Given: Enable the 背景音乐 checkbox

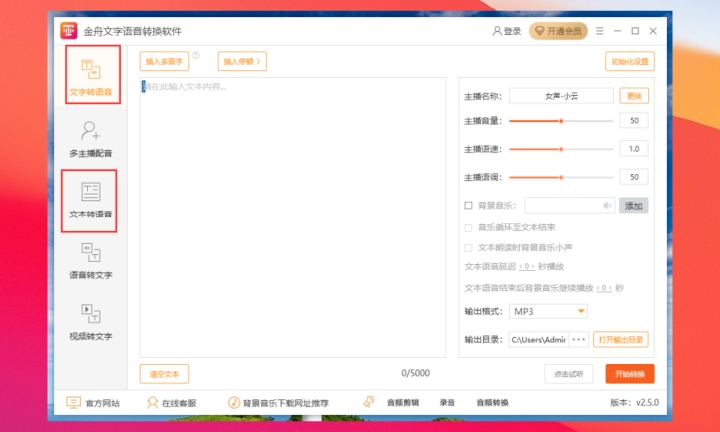Looking at the screenshot, I should pyautogui.click(x=468, y=205).
